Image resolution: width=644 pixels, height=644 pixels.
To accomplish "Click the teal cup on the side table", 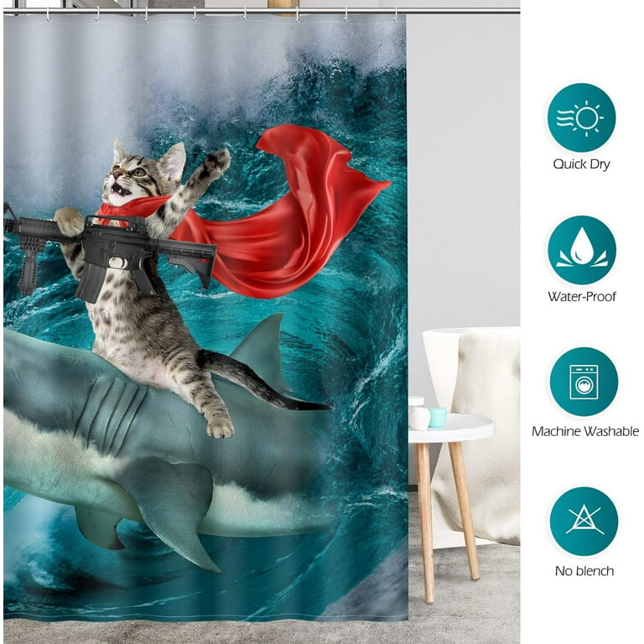I will click(x=438, y=418).
